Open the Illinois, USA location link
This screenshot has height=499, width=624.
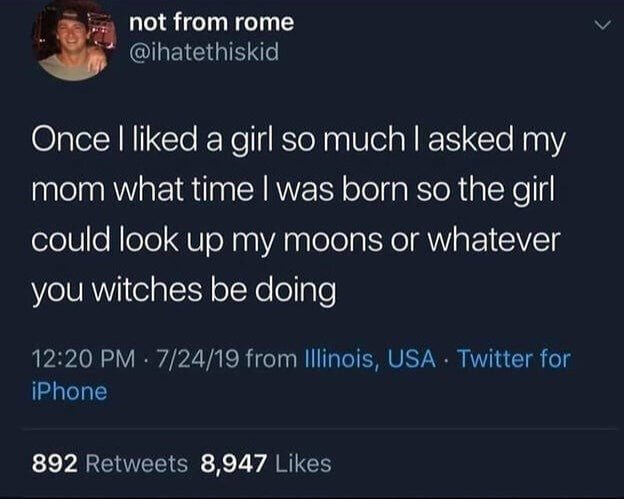369,356
